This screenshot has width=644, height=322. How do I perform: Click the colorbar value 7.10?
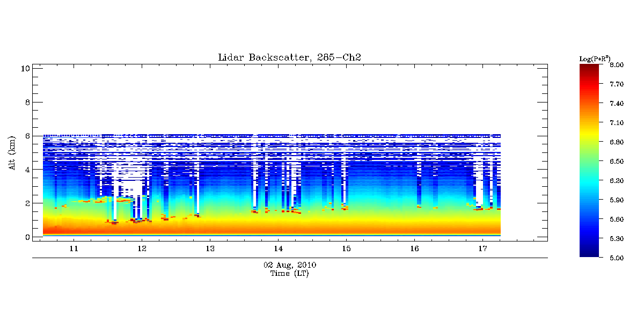617,123
